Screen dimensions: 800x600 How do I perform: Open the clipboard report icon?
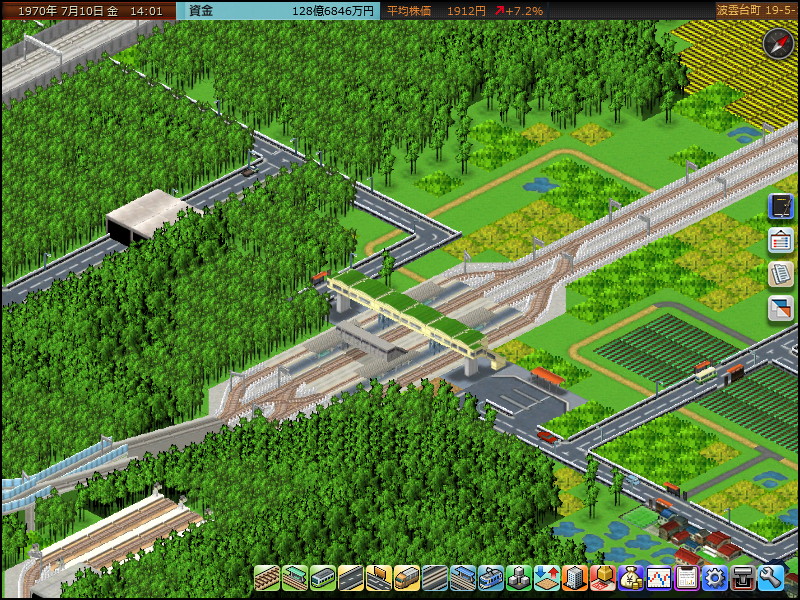click(x=687, y=578)
